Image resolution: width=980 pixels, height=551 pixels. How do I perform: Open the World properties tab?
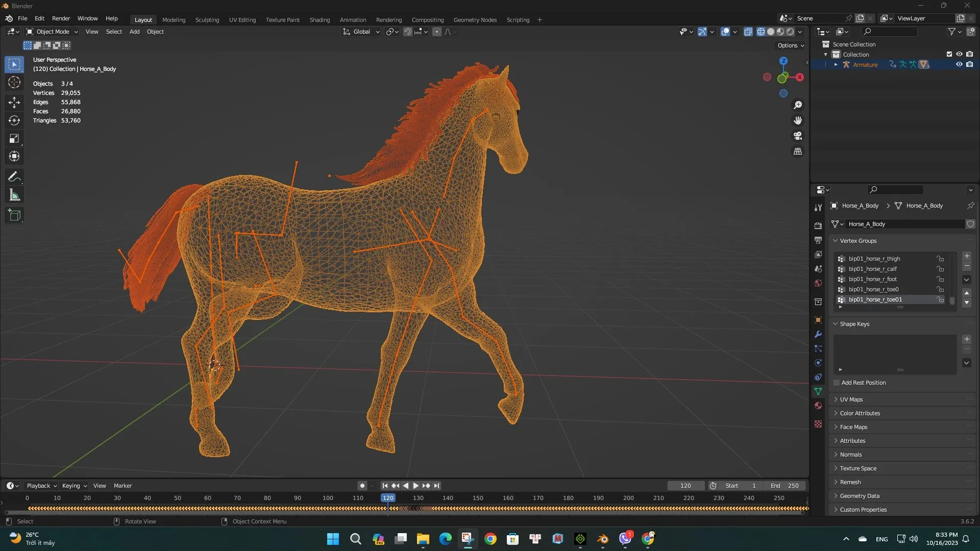click(x=818, y=283)
